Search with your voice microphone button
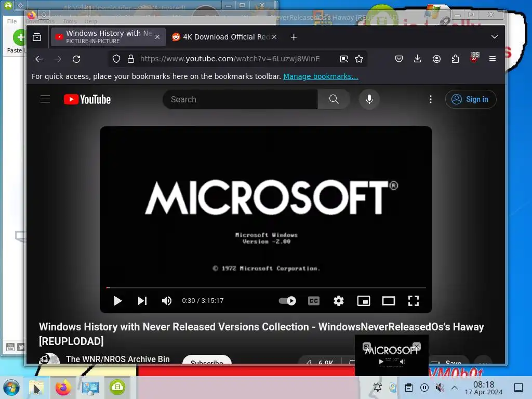 pos(369,99)
